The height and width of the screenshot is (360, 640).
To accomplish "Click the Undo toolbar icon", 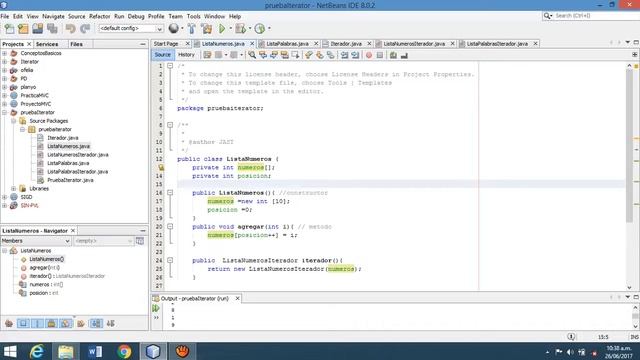I will (x=70, y=29).
